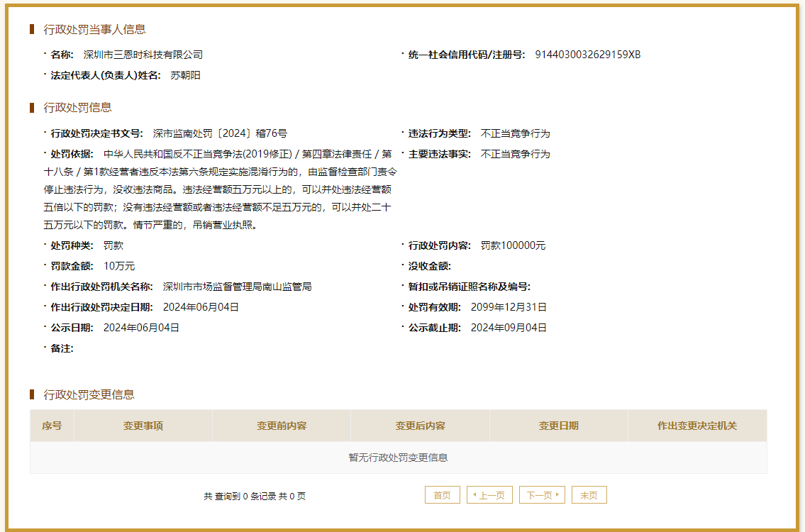Click the penalty content 罚款100000元
Image resolution: width=805 pixels, height=532 pixels.
point(513,245)
